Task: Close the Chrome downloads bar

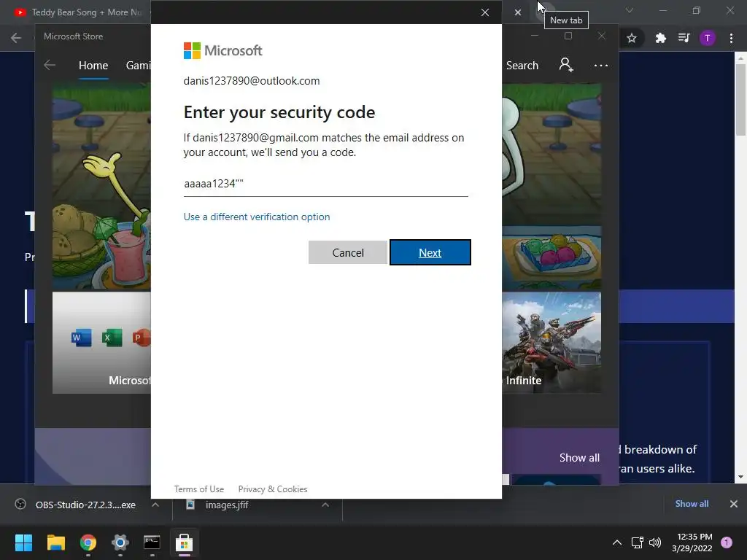Action: point(734,504)
